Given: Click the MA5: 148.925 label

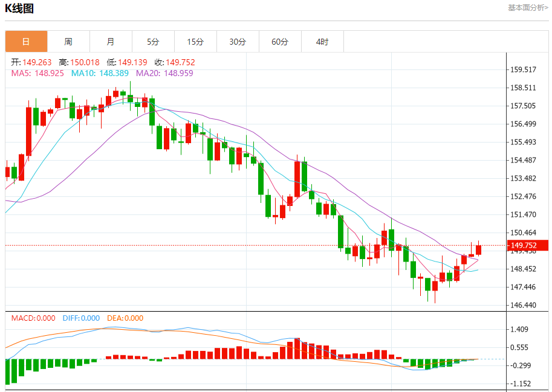Looking at the screenshot, I should click(x=37, y=73).
